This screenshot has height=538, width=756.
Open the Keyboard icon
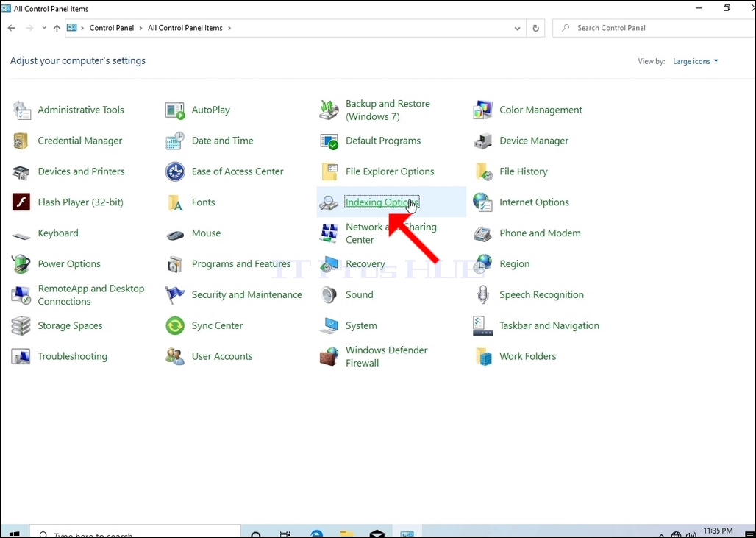click(21, 236)
